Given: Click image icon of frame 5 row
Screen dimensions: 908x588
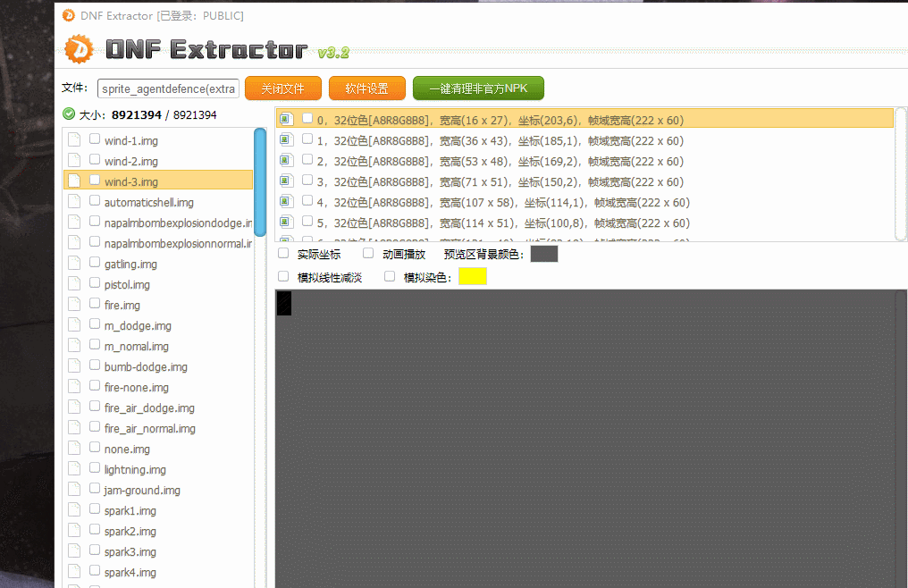Looking at the screenshot, I should click(285, 222).
